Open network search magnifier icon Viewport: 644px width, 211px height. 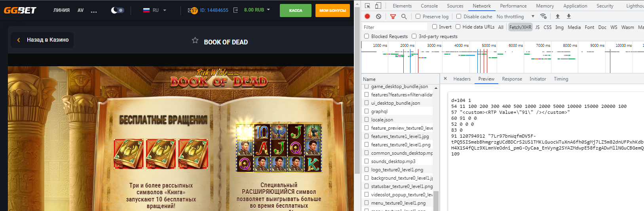point(404,16)
